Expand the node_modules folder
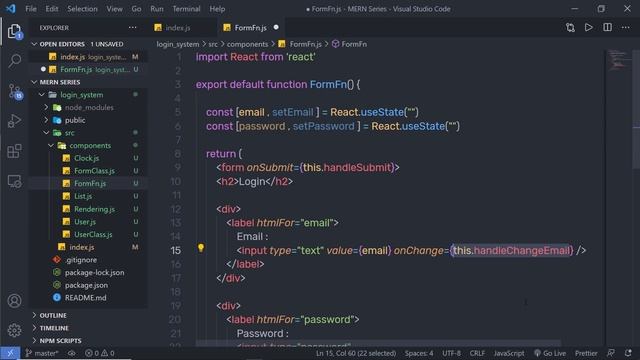The width and height of the screenshot is (640, 360). [46, 107]
